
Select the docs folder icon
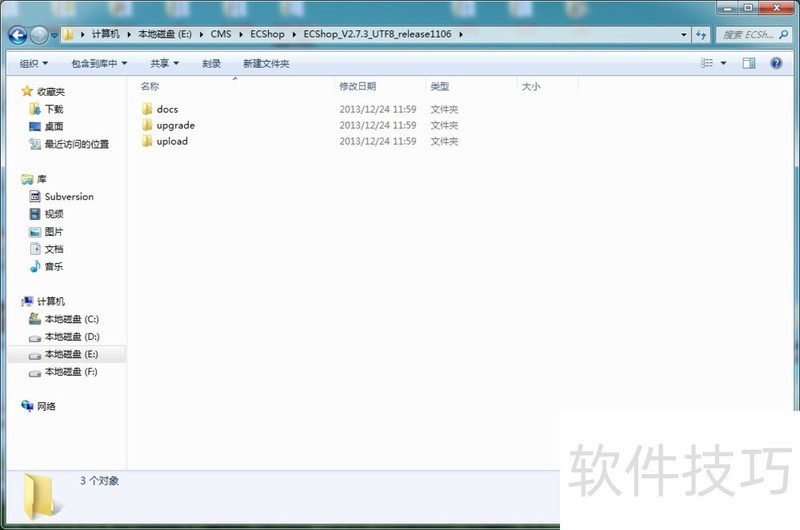click(x=147, y=109)
